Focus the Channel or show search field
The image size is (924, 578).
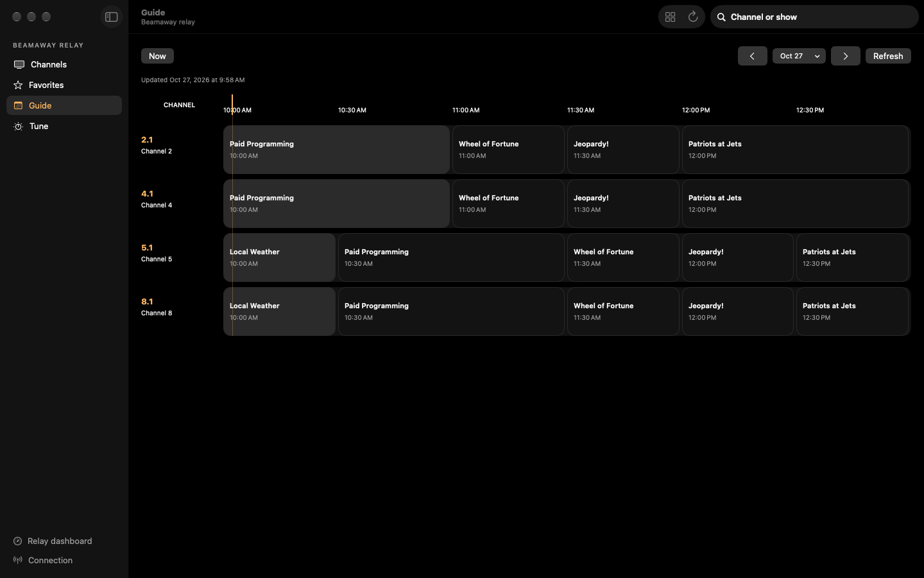[814, 17]
